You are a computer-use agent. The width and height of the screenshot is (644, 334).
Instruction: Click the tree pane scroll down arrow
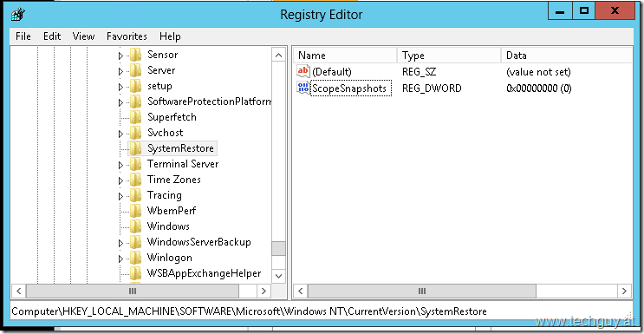pos(278,275)
